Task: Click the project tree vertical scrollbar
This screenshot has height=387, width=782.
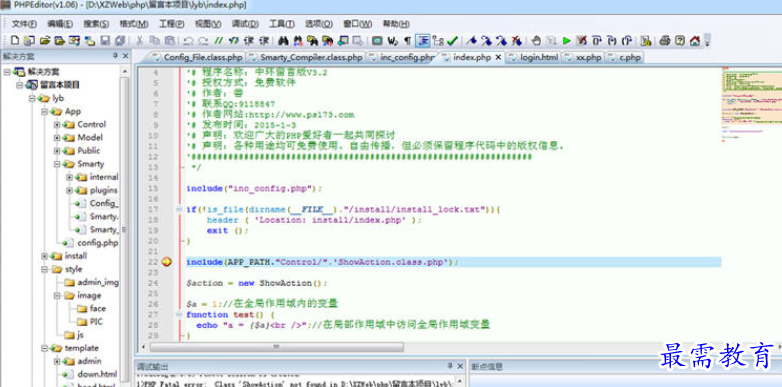Action: [x=125, y=229]
